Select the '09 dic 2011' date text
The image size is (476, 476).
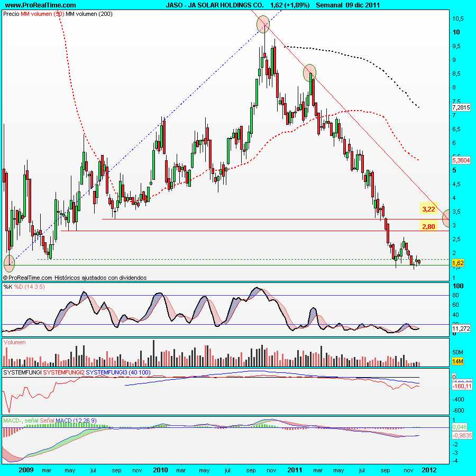point(363,5)
